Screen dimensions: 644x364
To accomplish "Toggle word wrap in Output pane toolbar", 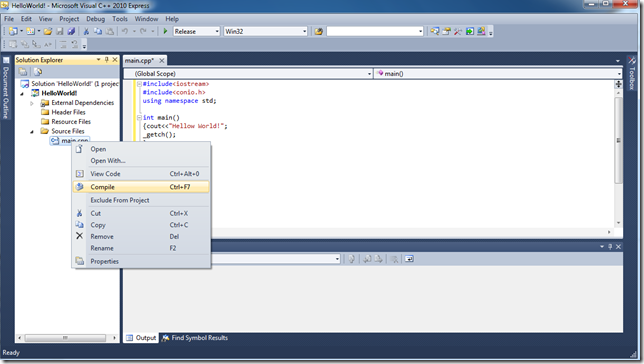I will click(x=409, y=259).
